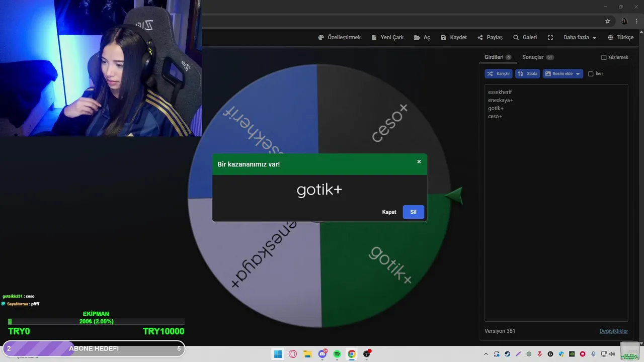Open OBS Studio from the taskbar
This screenshot has width=644, height=362.
tap(367, 354)
